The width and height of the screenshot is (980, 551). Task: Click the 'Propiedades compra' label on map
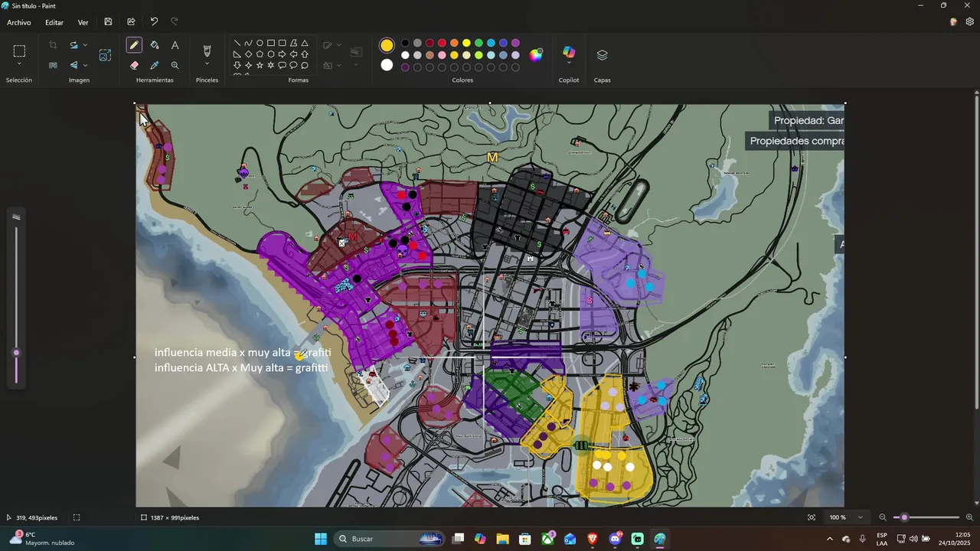point(797,141)
